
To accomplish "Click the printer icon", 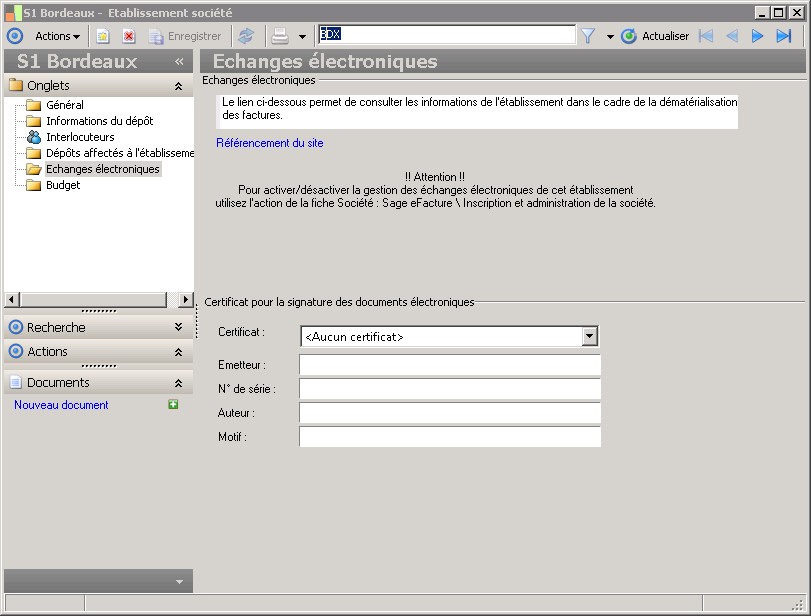I will click(280, 36).
